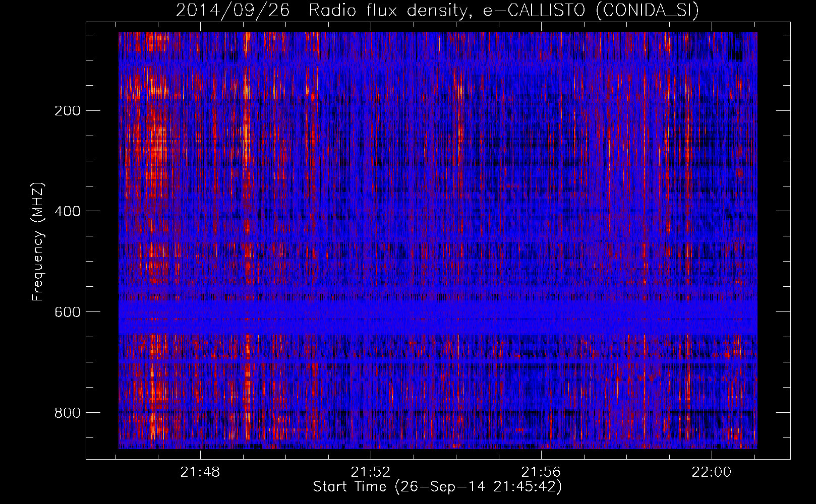Image resolution: width=816 pixels, height=504 pixels.
Task: Click the 22:00 time axis label
Action: (712, 472)
